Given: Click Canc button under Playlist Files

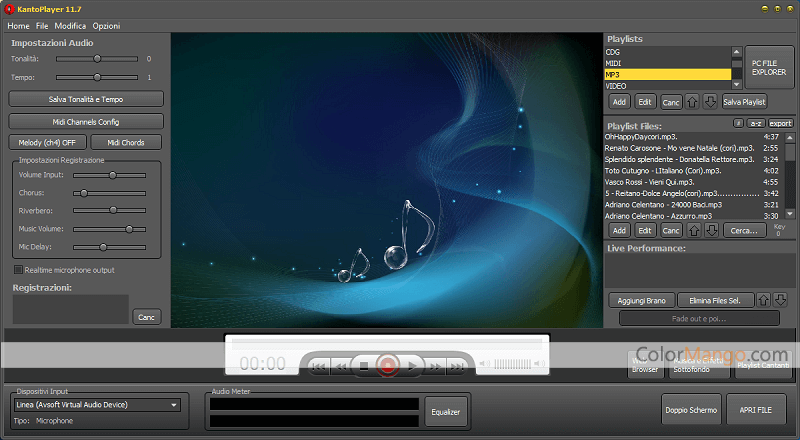Looking at the screenshot, I should coord(671,231).
